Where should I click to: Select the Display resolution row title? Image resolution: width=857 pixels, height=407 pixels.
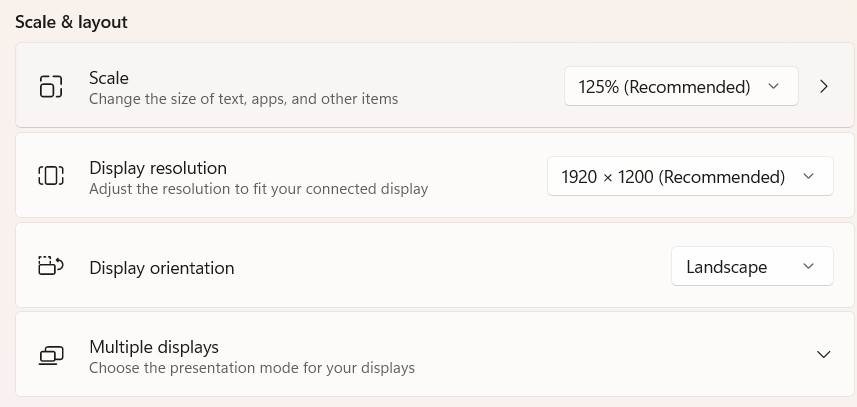coord(158,168)
